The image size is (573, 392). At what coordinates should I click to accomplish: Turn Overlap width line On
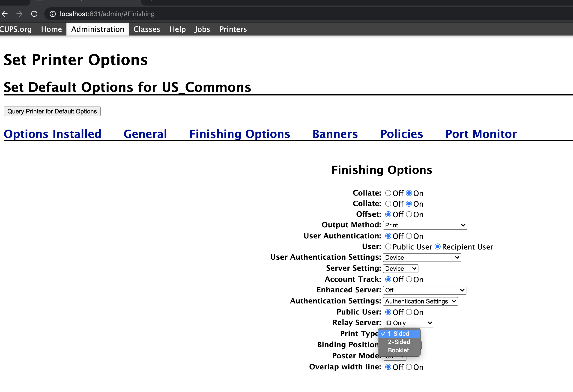409,367
